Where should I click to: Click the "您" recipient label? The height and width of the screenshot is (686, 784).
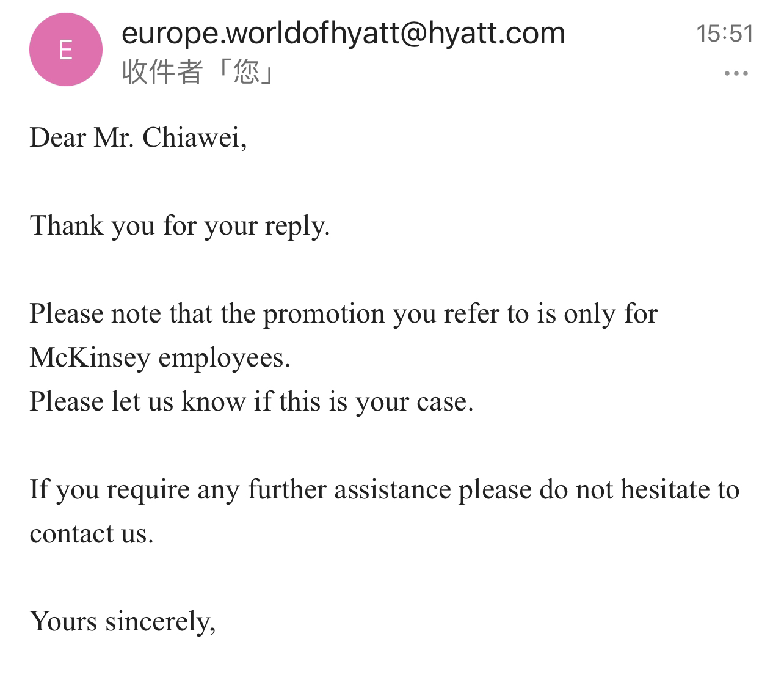pos(246,72)
